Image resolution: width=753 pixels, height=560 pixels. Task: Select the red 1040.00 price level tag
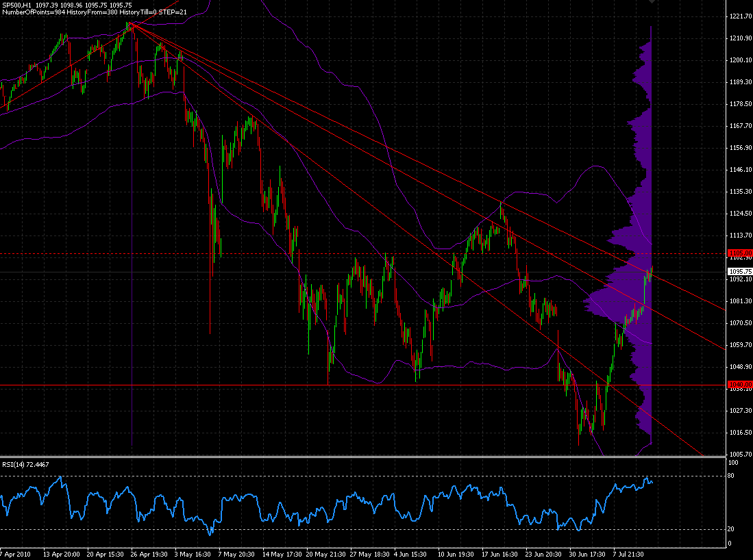[739, 385]
